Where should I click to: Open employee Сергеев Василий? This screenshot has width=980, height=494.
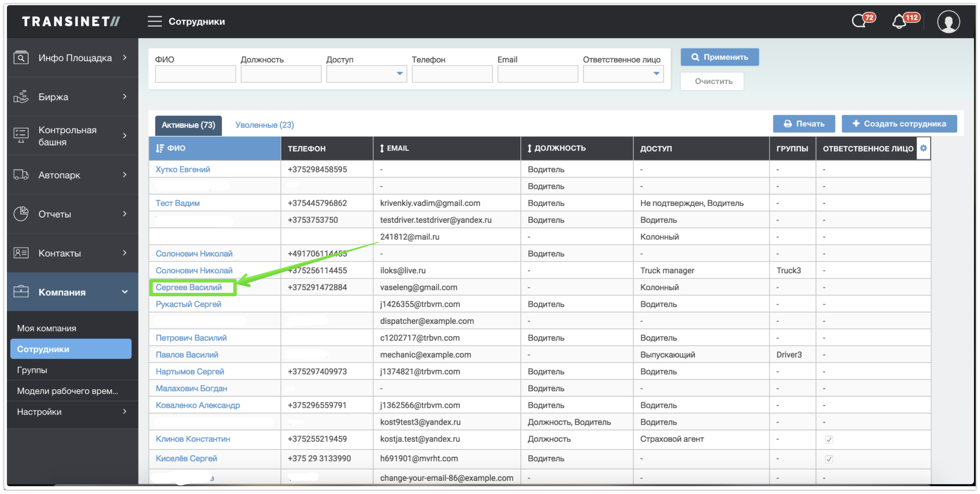tap(189, 287)
